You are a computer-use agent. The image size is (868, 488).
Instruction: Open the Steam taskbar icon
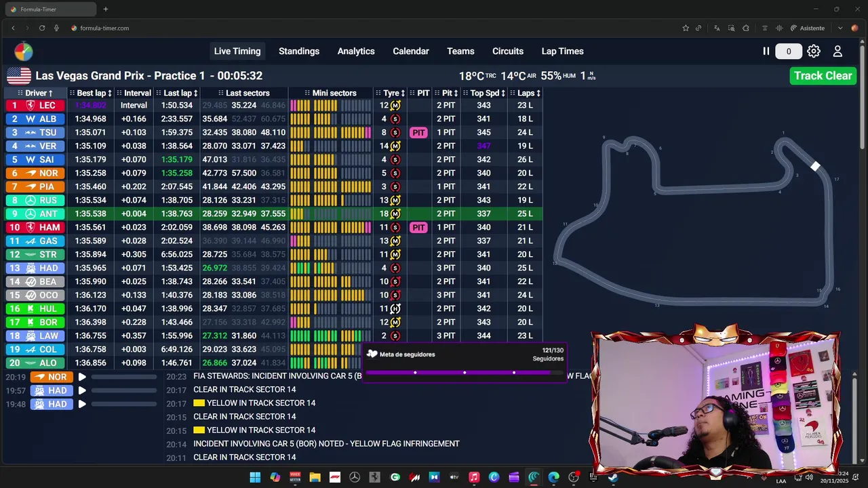613,477
